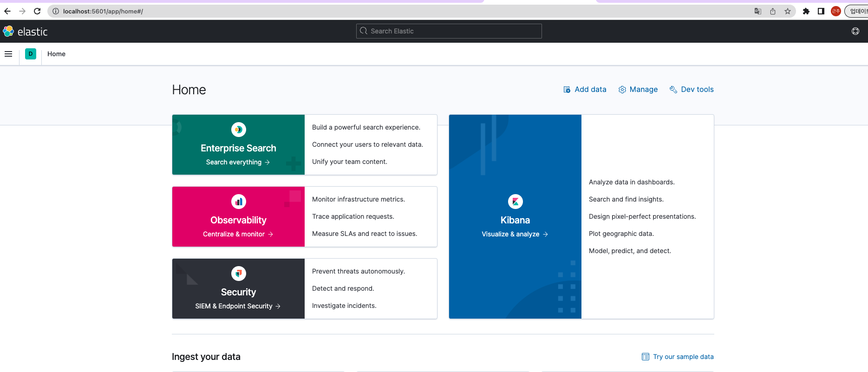
Task: Click the Chrome update button
Action: pyautogui.click(x=857, y=11)
